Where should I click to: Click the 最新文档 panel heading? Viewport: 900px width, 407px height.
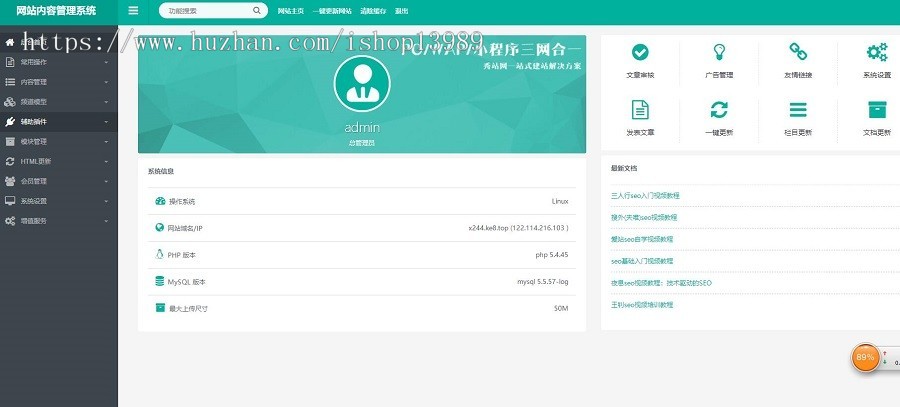click(624, 168)
